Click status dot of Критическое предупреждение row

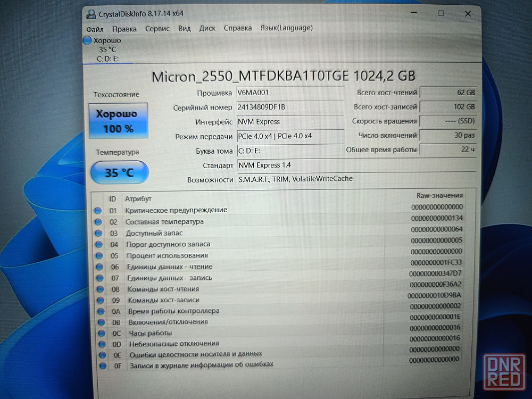(98, 211)
